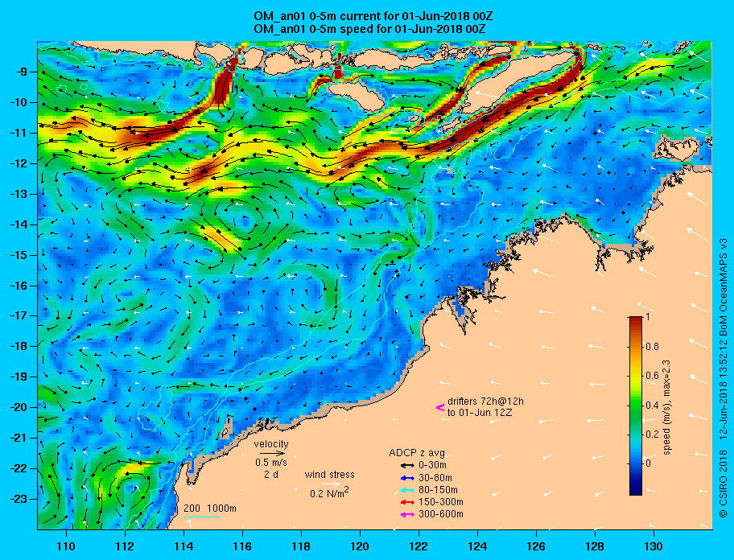Click the red 150-300m ADCP arrow symbol
Image resolution: width=734 pixels, height=560 pixels.
pyautogui.click(x=407, y=502)
